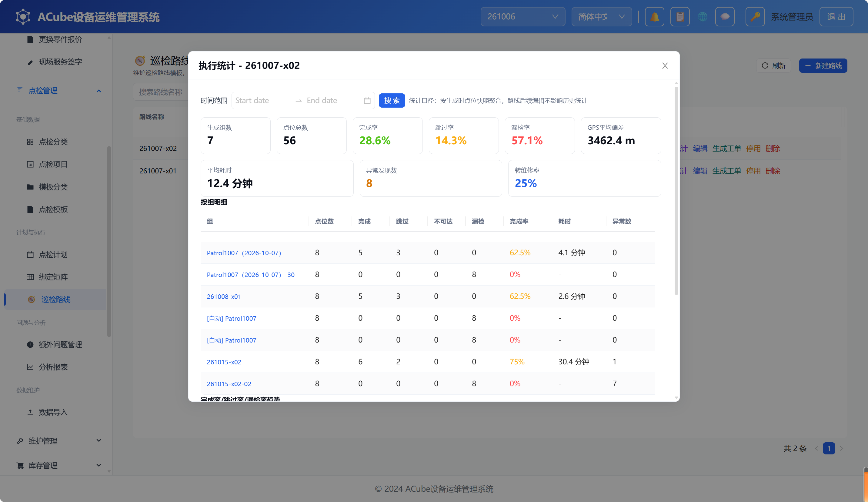Click 编辑 for route 261007-x02
Screen dimensions: 868x502
pyautogui.click(x=700, y=149)
